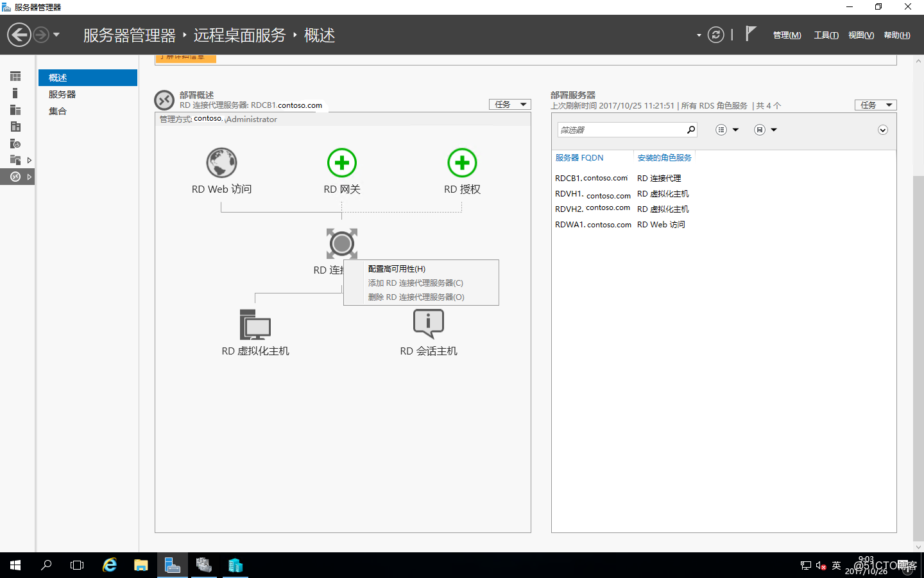This screenshot has width=924, height=578.
Task: Open the All Servers sidebar icon
Action: coord(15,110)
